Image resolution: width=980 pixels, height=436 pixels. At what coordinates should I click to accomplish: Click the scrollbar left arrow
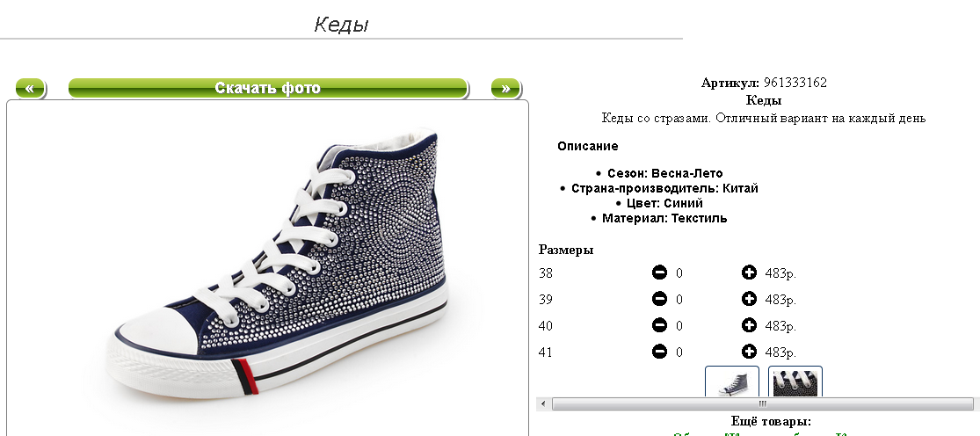coord(542,404)
